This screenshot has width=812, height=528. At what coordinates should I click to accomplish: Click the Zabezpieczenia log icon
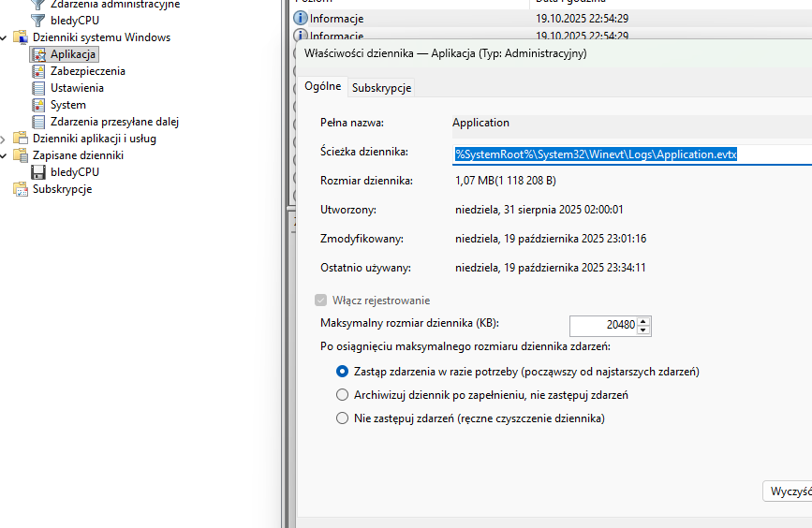(38, 71)
